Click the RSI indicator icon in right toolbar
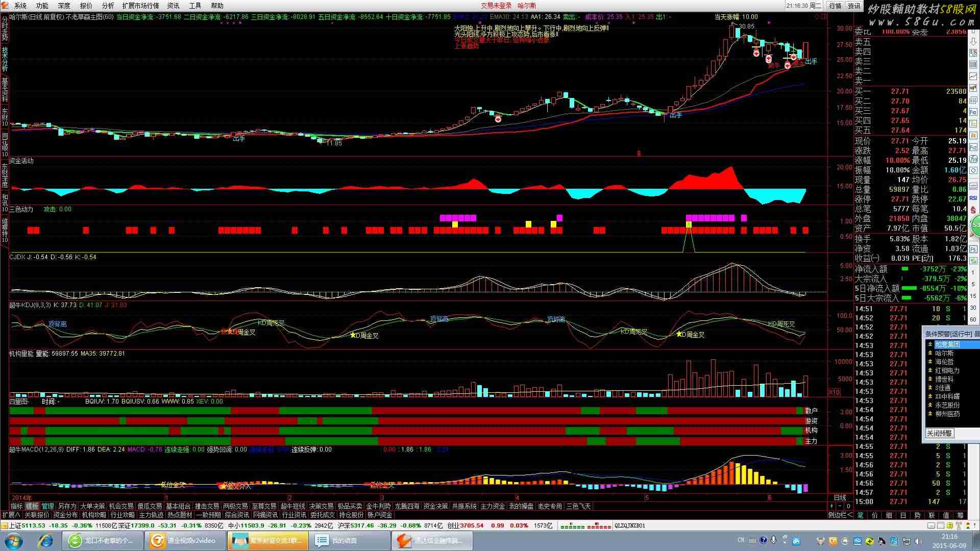This screenshot has width=980, height=551. (973, 198)
